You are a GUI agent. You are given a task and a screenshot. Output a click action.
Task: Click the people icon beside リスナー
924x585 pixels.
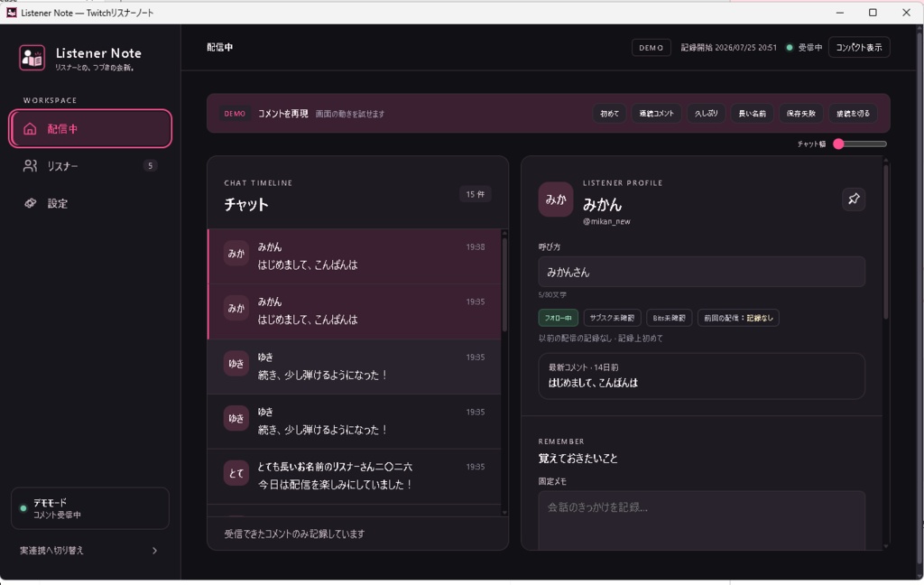pos(30,166)
